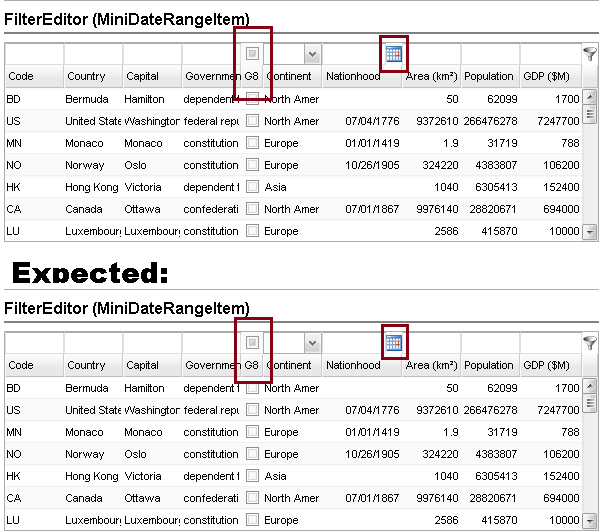Image resolution: width=606 pixels, height=532 pixels.
Task: Open date range picker in bottom grid
Action: click(394, 343)
